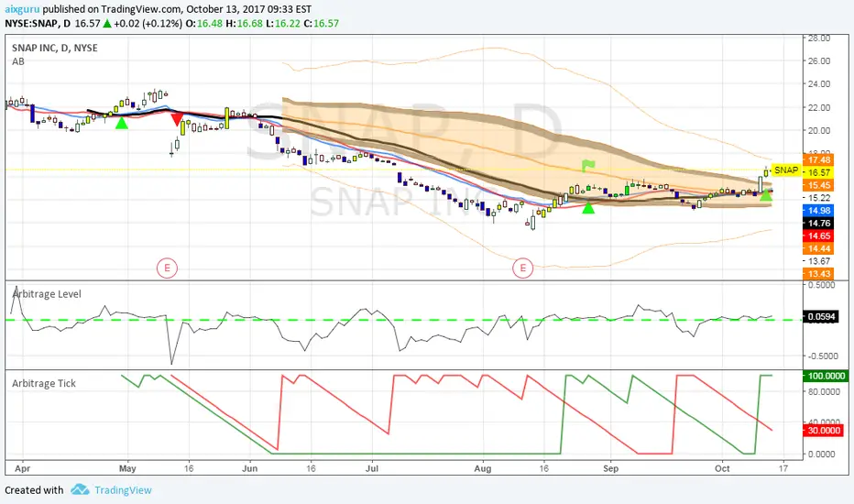Viewport: 854px width, 504px height.
Task: Click the red 30.0000 Arbitrage Tick tag
Action: click(x=823, y=431)
